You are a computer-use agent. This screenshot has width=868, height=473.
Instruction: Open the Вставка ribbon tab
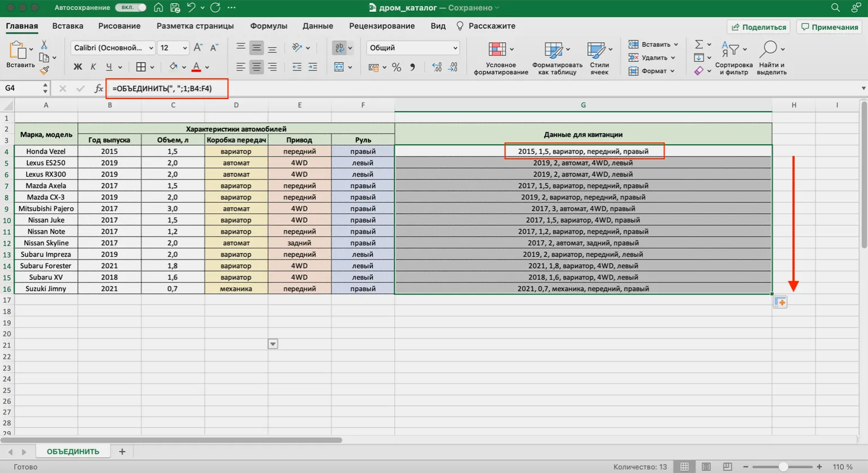68,26
